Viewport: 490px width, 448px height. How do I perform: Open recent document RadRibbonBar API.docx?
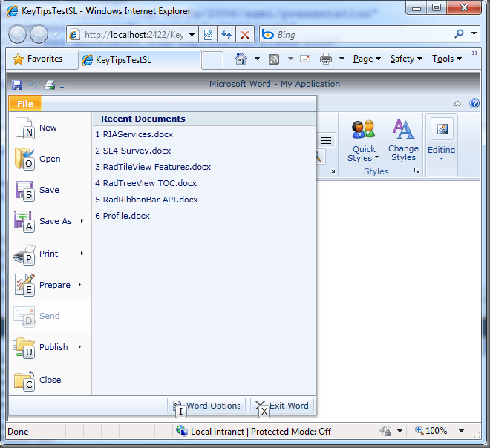pos(146,200)
